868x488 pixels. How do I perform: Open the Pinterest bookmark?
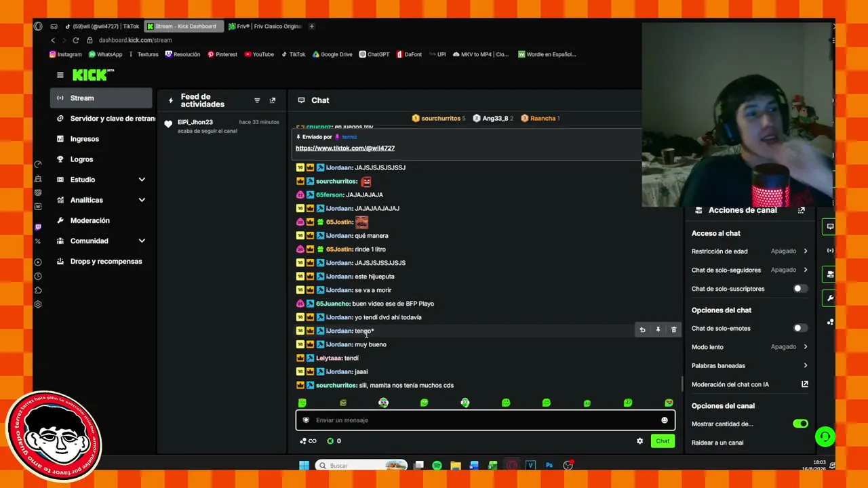coord(222,54)
